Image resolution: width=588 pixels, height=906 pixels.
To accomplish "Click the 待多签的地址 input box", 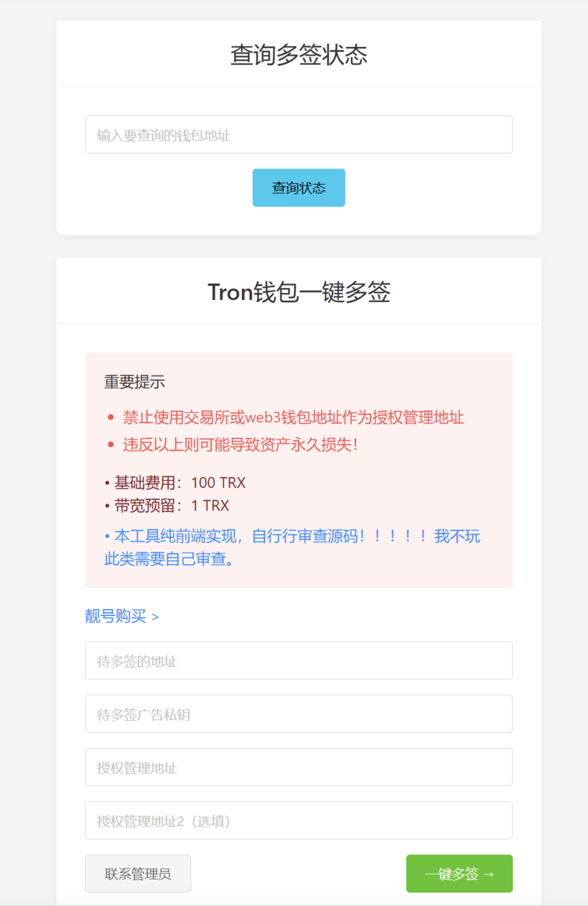I will click(x=298, y=660).
